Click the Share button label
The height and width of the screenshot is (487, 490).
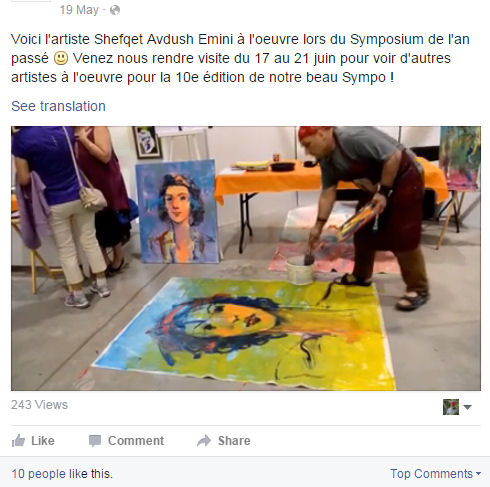pos(234,441)
